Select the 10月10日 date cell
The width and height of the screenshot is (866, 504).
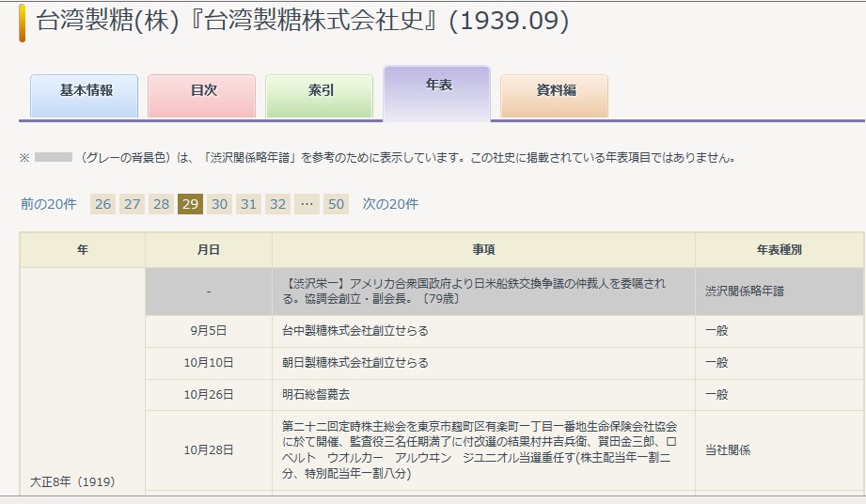209,363
